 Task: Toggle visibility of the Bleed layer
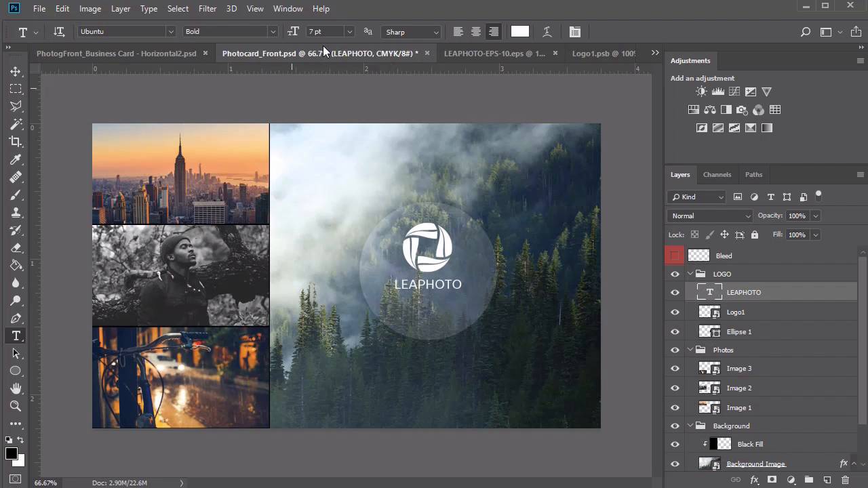point(675,256)
